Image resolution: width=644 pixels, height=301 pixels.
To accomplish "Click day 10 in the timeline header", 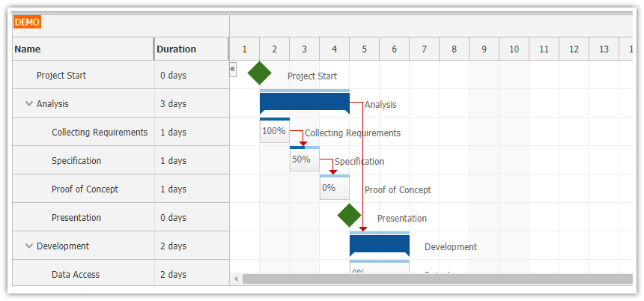I will 514,49.
